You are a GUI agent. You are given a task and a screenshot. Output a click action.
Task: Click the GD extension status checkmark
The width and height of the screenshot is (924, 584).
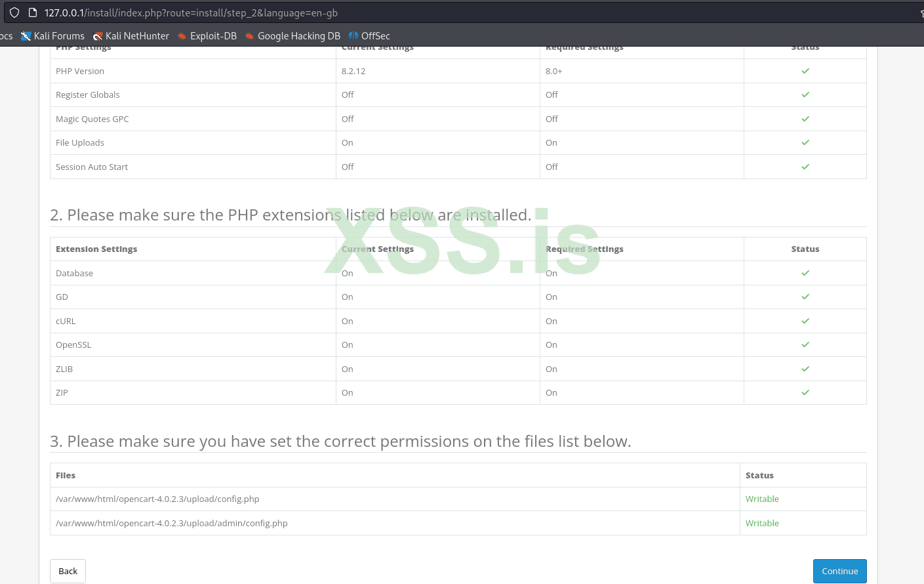click(805, 297)
